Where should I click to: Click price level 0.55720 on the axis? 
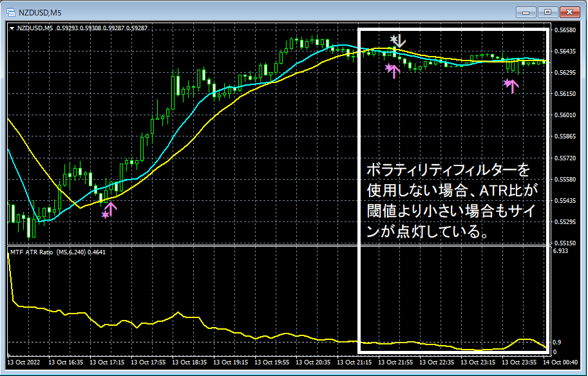pyautogui.click(x=565, y=158)
